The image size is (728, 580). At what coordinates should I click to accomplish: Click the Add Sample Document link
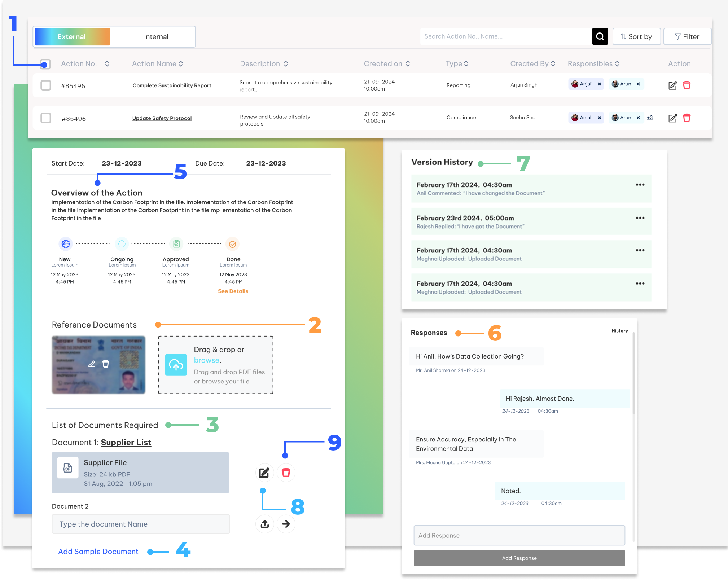coord(95,552)
